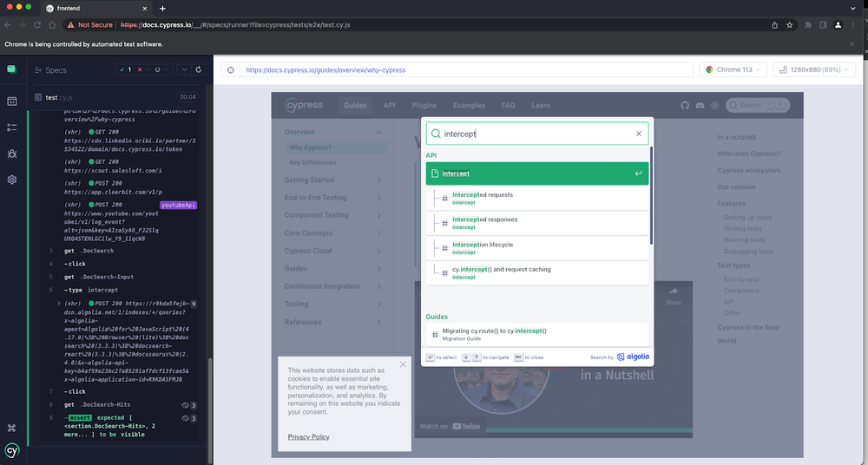Image resolution: width=868 pixels, height=465 pixels.
Task: Open the Chrome 113 browser dropdown
Action: tap(732, 70)
